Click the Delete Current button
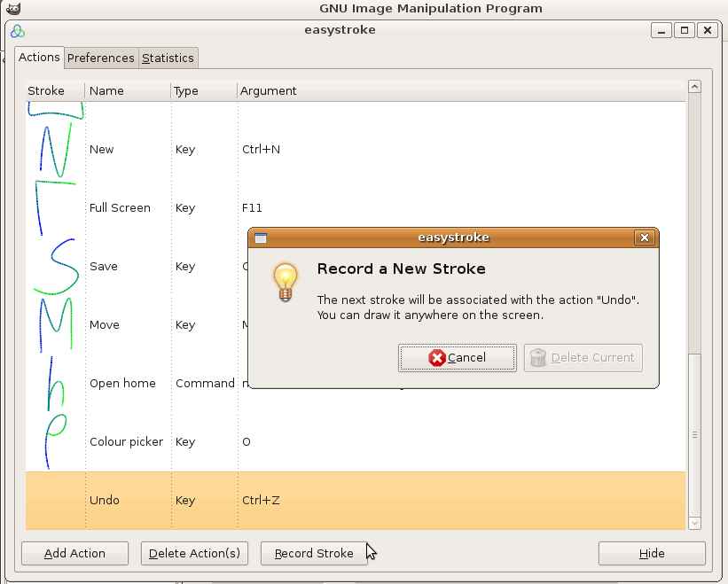Screen dimensions: 728x584 coord(583,358)
